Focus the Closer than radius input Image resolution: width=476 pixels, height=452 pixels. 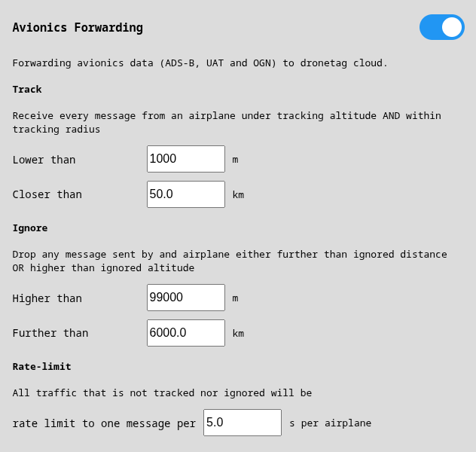186,194
